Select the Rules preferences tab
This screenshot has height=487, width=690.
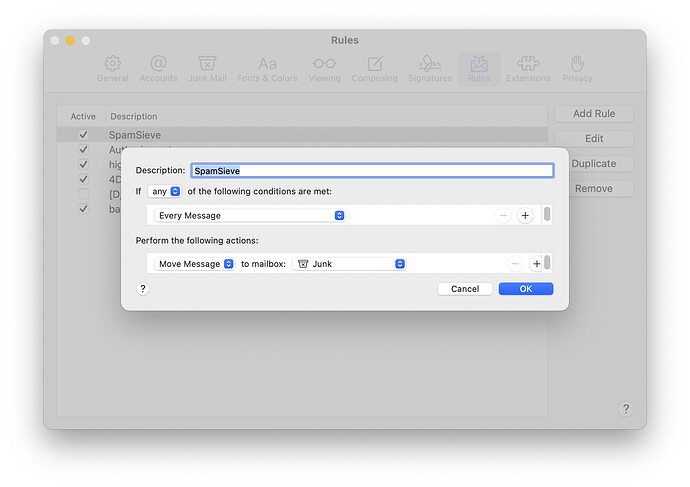[x=479, y=69]
